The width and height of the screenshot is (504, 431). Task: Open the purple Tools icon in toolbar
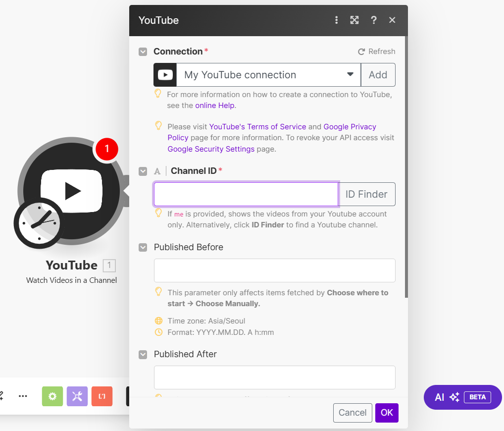point(77,396)
